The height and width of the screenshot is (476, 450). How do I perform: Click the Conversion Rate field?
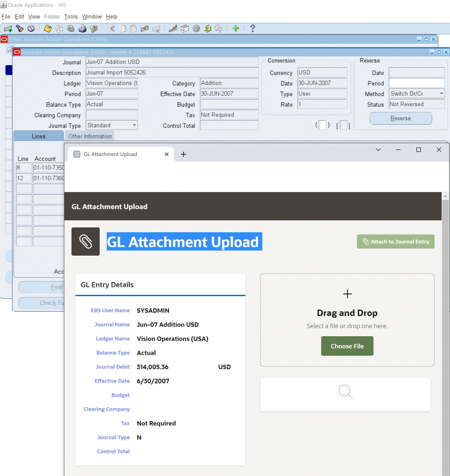pyautogui.click(x=322, y=104)
